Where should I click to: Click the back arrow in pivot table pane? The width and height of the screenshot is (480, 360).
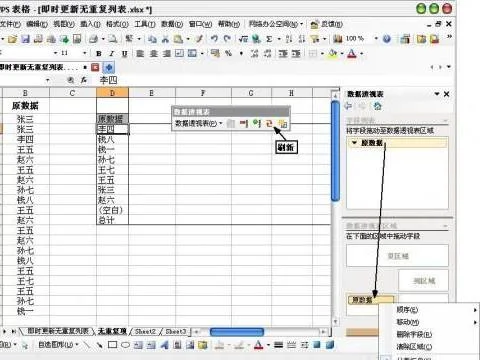point(349,106)
